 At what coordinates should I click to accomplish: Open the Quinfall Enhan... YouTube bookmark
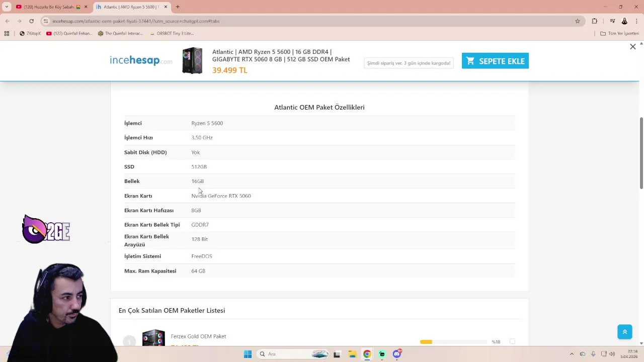tap(69, 34)
